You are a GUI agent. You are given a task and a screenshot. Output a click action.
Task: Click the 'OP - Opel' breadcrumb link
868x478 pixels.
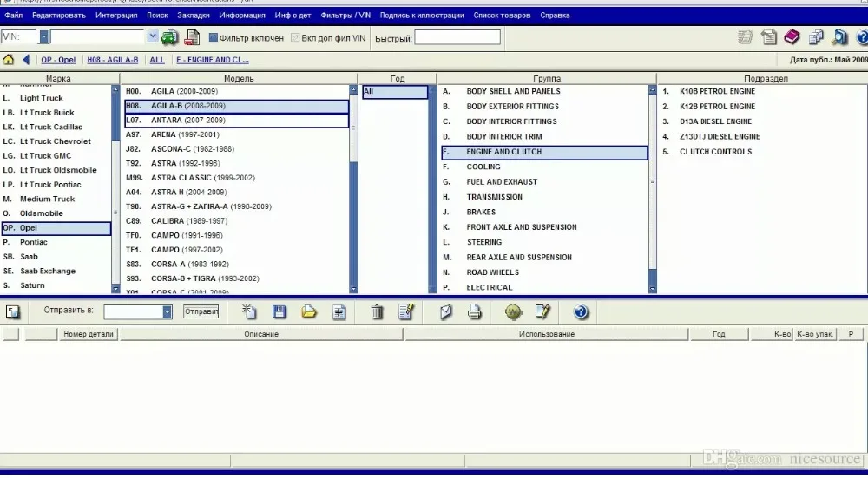coord(58,60)
